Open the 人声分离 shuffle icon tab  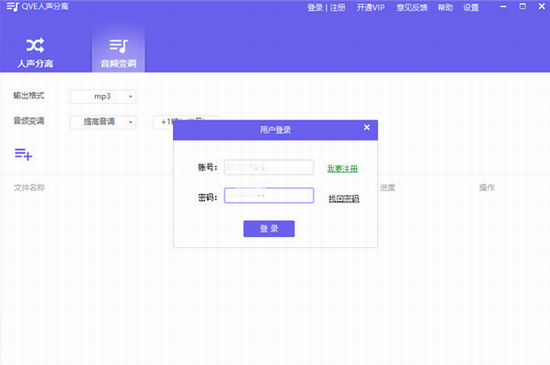pyautogui.click(x=35, y=52)
